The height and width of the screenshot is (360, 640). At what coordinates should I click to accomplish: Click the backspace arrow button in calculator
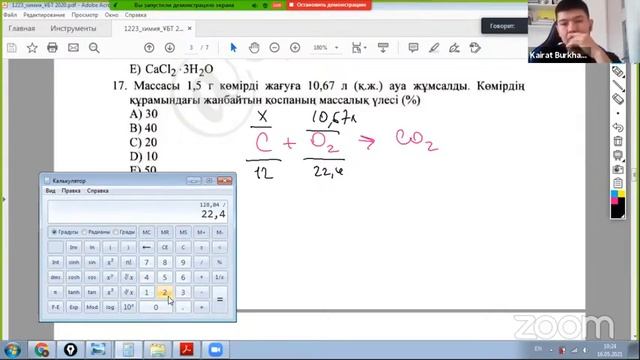click(x=147, y=247)
